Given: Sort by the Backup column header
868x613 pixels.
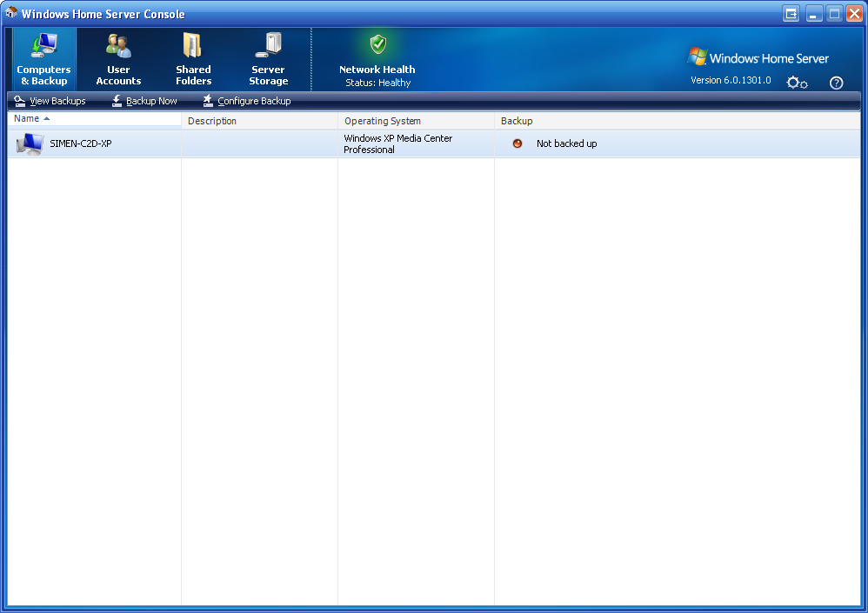Looking at the screenshot, I should pyautogui.click(x=677, y=121).
